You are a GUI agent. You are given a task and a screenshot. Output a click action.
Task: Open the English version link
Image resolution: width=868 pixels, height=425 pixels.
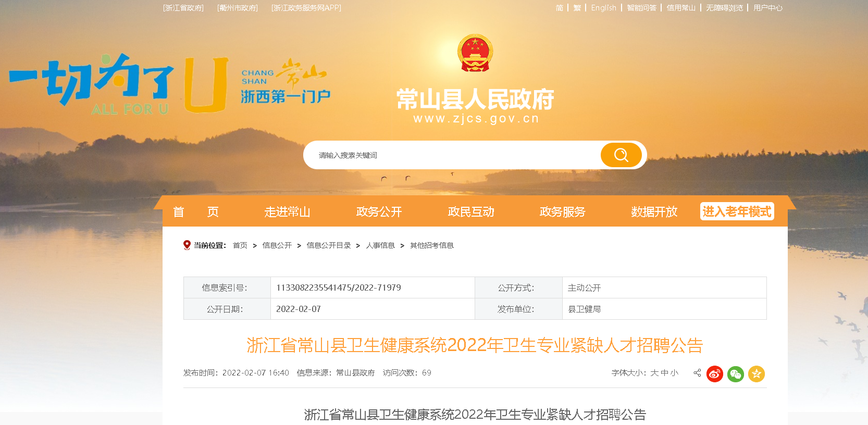click(x=603, y=8)
